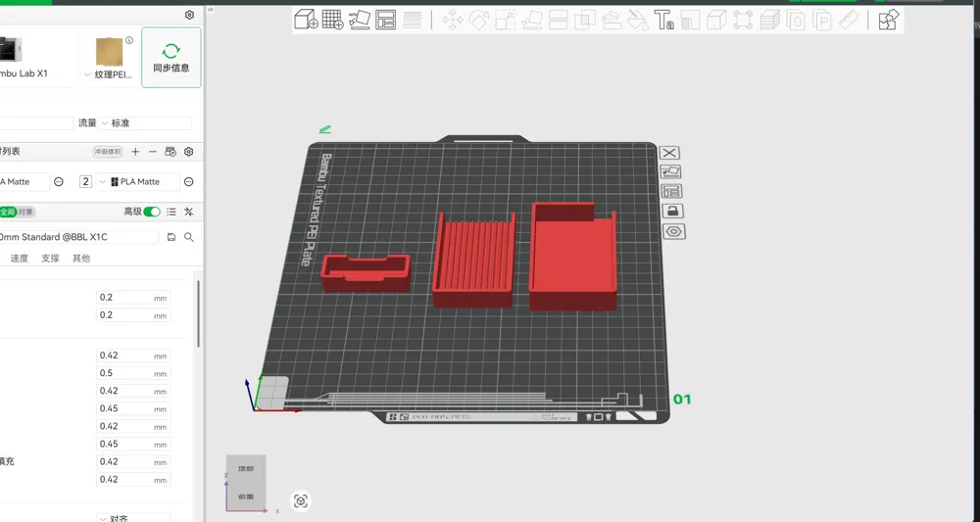
Task: Select the Auto orient toolbar icon
Action: [360, 20]
